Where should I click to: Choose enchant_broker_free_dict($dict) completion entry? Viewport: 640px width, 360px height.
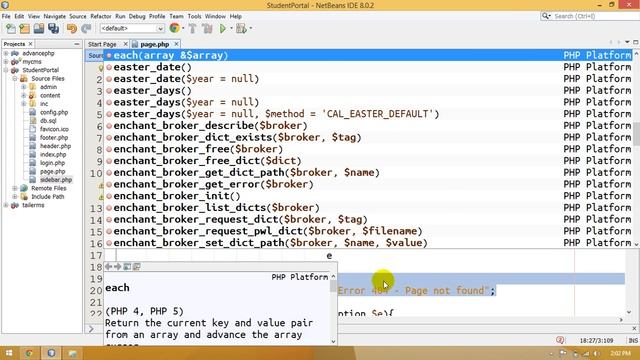pyautogui.click(x=369, y=161)
